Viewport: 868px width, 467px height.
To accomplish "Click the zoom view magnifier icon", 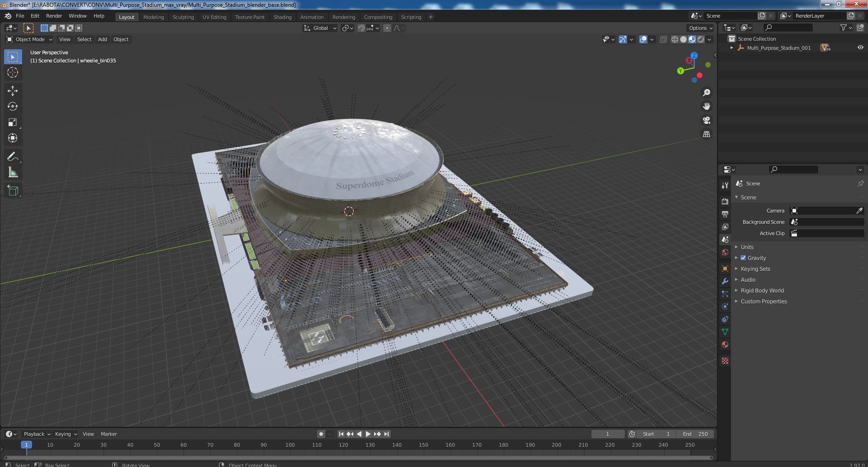I will click(706, 93).
